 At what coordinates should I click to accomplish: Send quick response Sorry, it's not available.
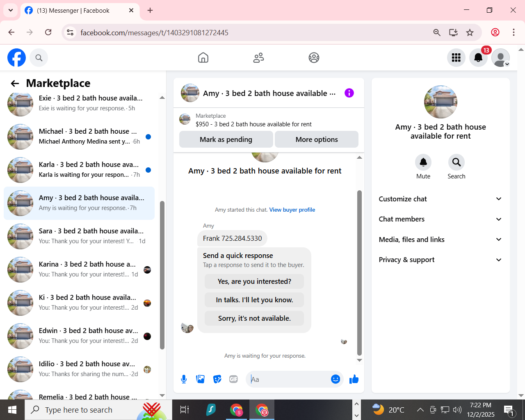click(254, 318)
